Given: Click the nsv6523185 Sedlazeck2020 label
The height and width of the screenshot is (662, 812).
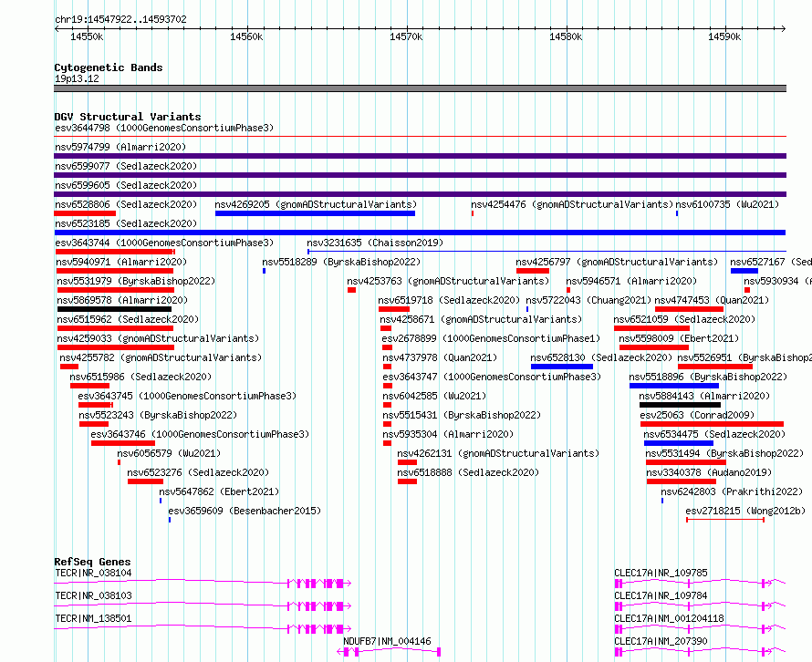Looking at the screenshot, I should pos(126,223).
